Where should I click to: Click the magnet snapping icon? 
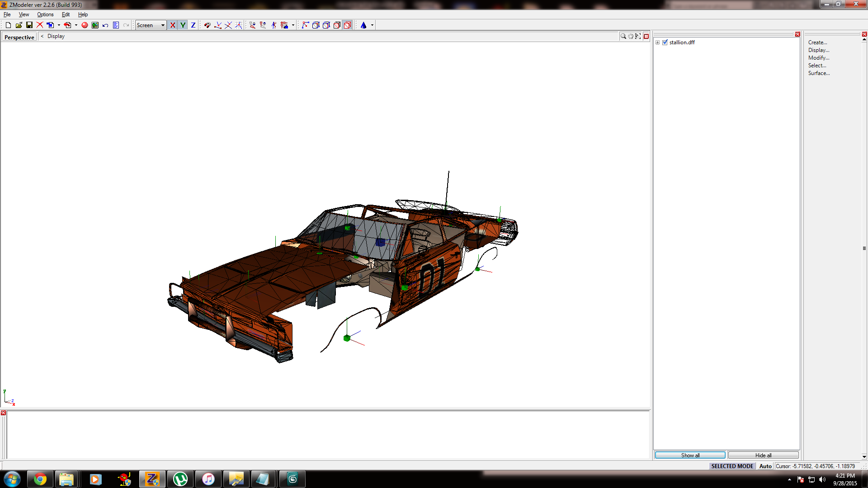[x=207, y=25]
